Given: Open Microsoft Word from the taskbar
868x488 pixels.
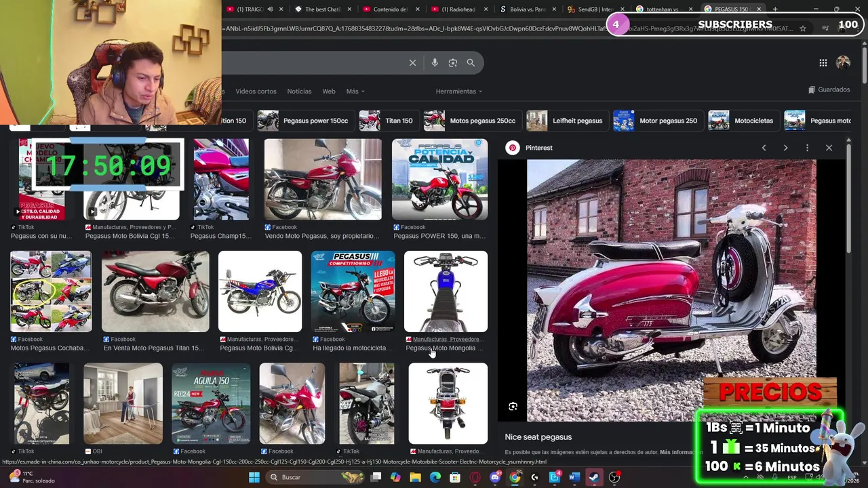Looking at the screenshot, I should [574, 477].
